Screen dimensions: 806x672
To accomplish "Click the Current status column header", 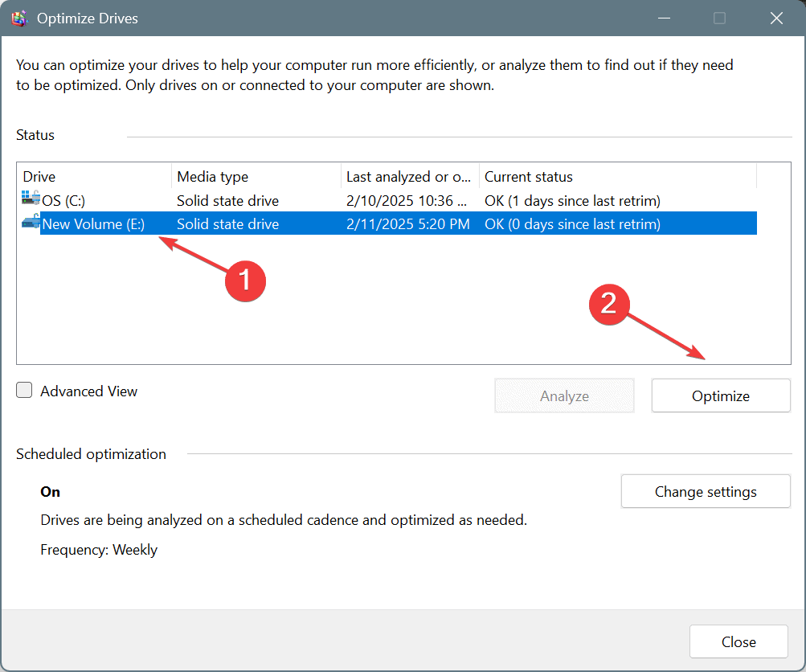I will 616,177.
